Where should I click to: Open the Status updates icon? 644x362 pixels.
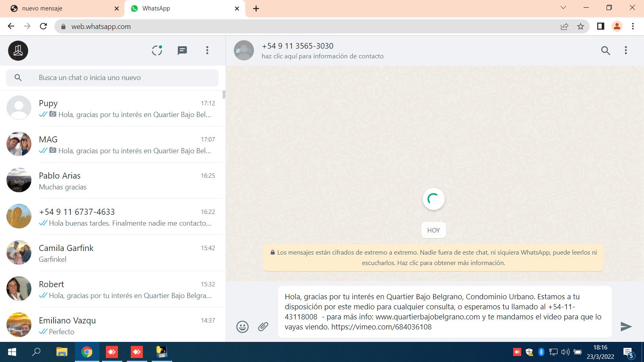[x=157, y=50]
